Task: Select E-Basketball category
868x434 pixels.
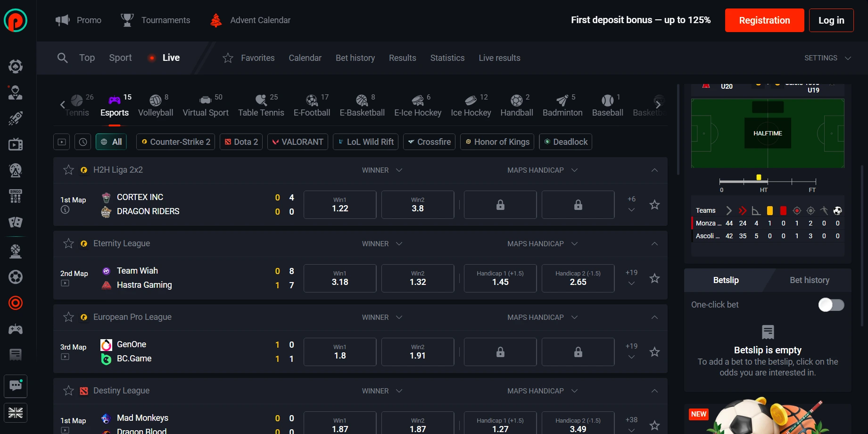Action: point(362,106)
